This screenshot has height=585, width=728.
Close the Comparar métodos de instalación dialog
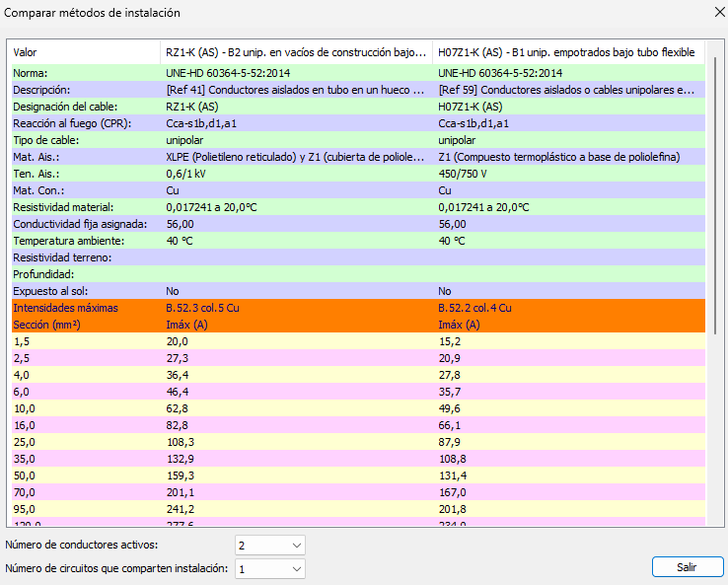[715, 13]
